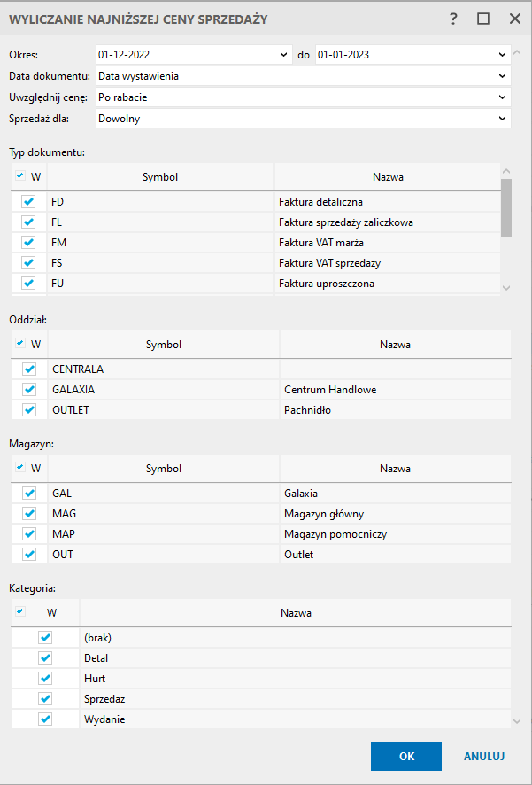This screenshot has height=785, width=532.
Task: Sort document types by Symbol column header
Action: click(160, 176)
